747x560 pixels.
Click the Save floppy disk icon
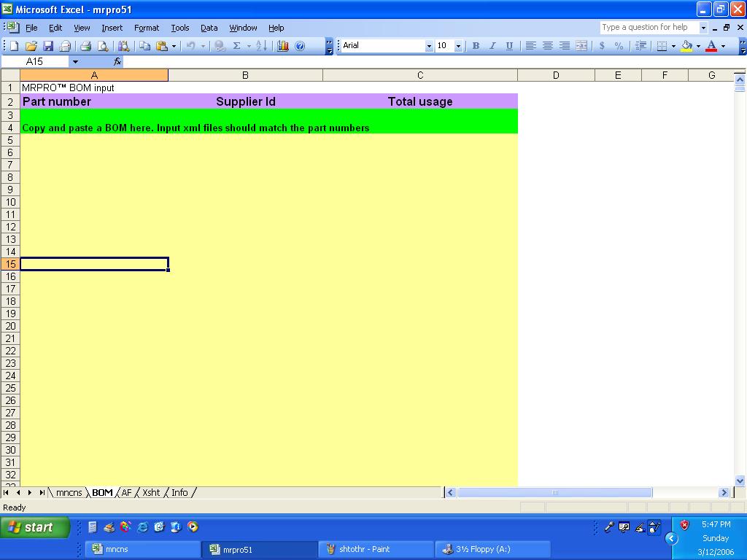[x=48, y=46]
